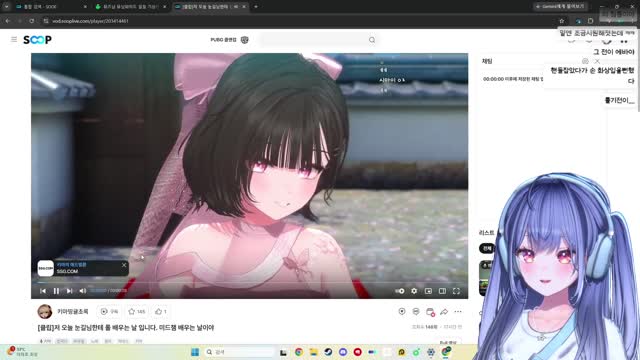Click the first video thumbnail in the list
The image size is (640, 360).
click(484, 278)
